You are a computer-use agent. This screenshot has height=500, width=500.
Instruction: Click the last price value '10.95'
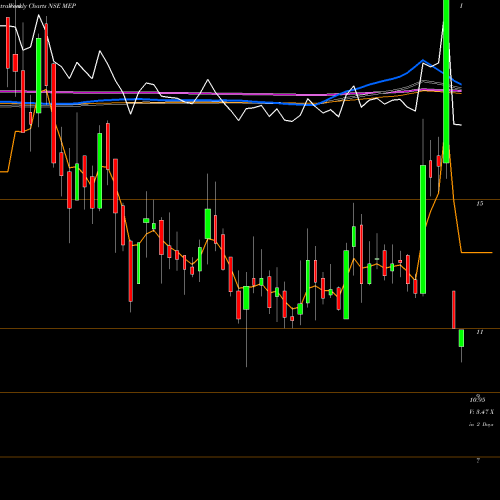point(477,400)
